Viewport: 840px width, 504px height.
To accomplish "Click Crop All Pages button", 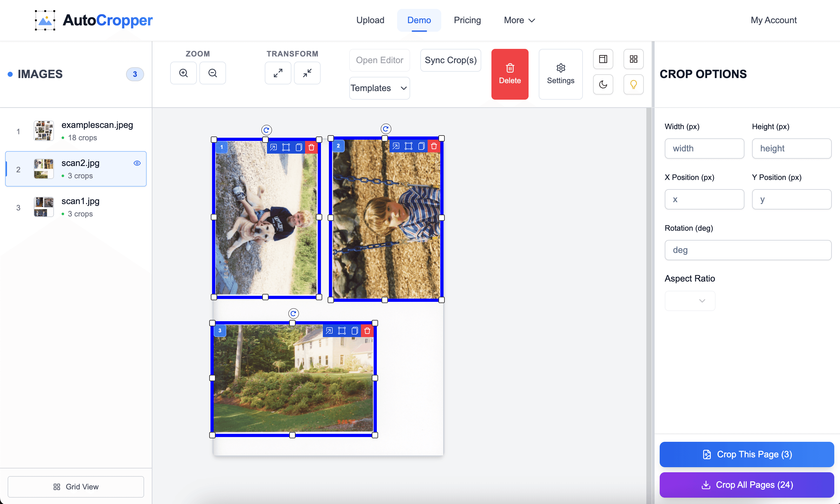I will click(x=747, y=485).
